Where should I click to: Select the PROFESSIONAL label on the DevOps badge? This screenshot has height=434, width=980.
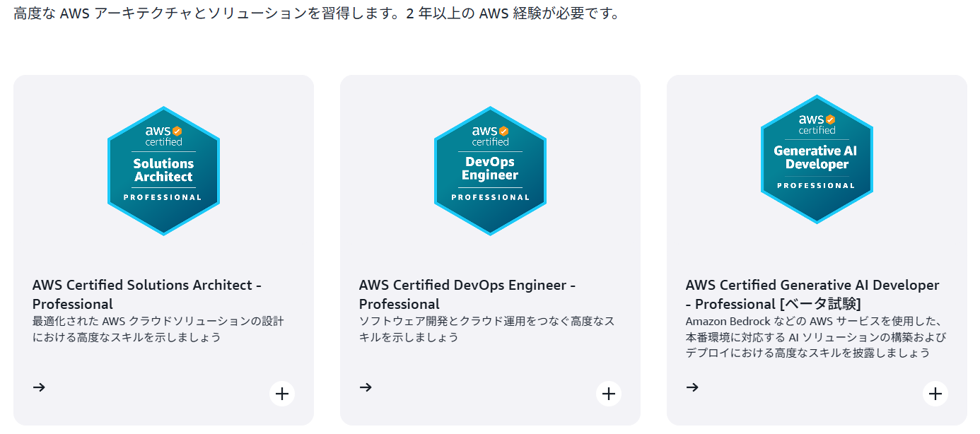pos(490,198)
